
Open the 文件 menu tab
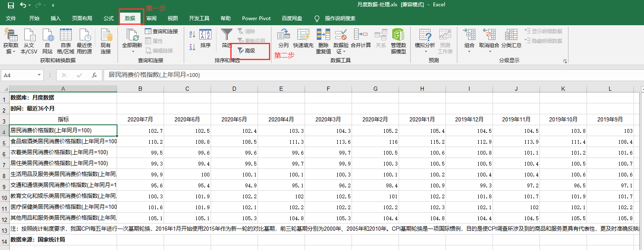click(x=11, y=18)
